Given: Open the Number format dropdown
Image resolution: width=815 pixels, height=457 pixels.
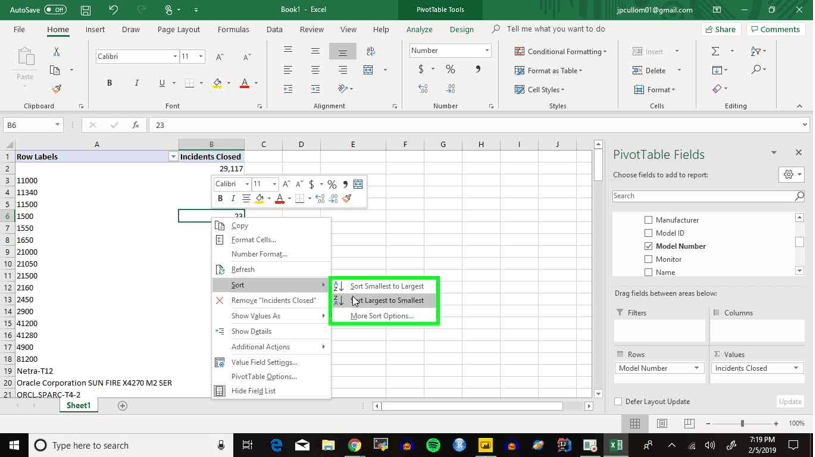Looking at the screenshot, I should click(x=487, y=51).
